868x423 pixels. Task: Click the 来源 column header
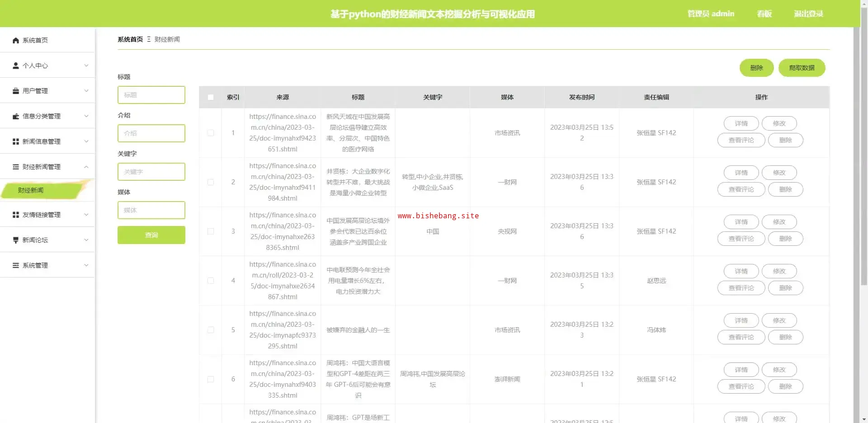point(283,97)
